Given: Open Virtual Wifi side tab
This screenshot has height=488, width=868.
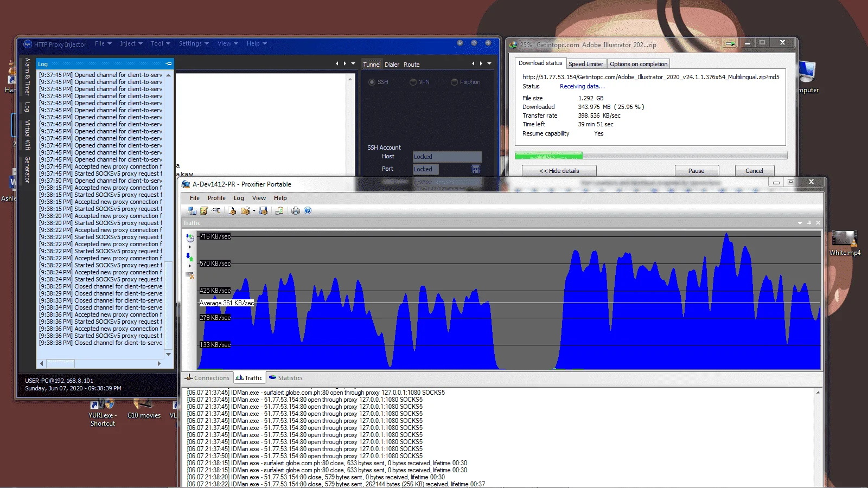Looking at the screenshot, I should click(x=27, y=135).
